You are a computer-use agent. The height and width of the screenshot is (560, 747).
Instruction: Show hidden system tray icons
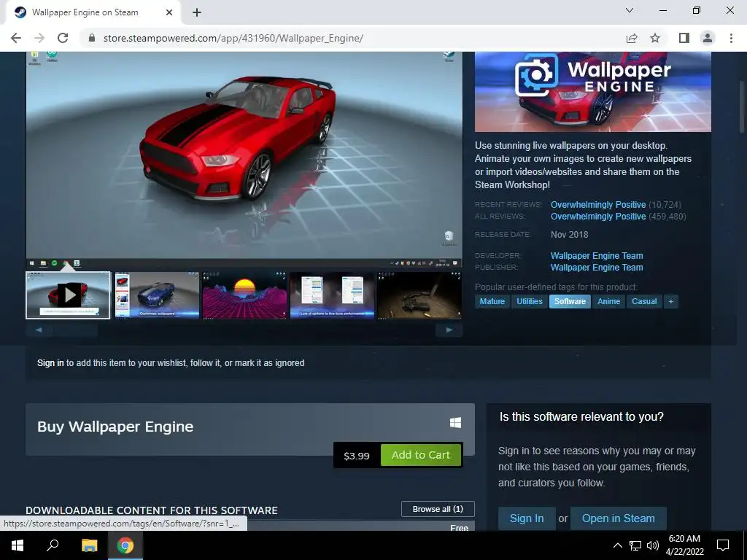pos(617,545)
